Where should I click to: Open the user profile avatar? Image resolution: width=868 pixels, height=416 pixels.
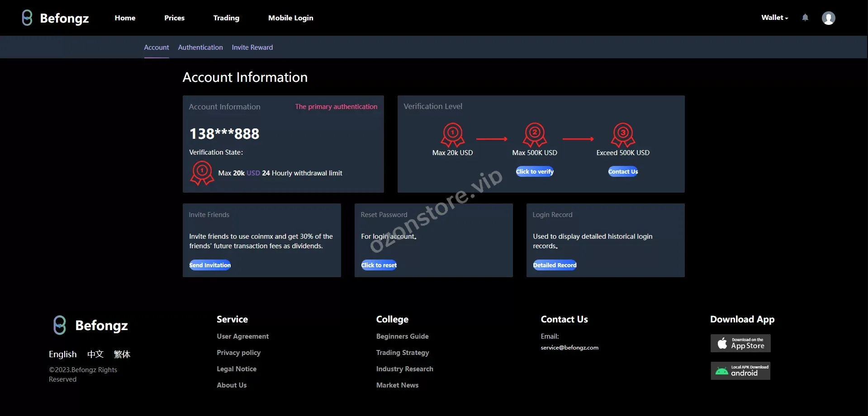pyautogui.click(x=828, y=18)
